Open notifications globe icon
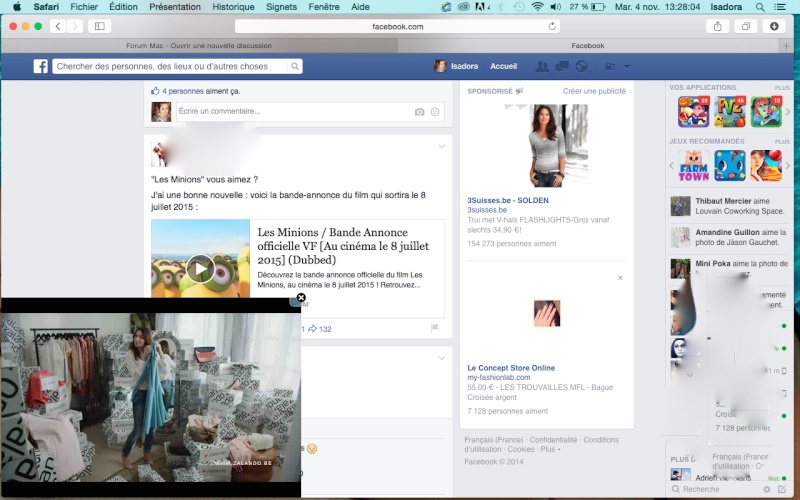Viewport: 800px width, 500px height. click(582, 66)
